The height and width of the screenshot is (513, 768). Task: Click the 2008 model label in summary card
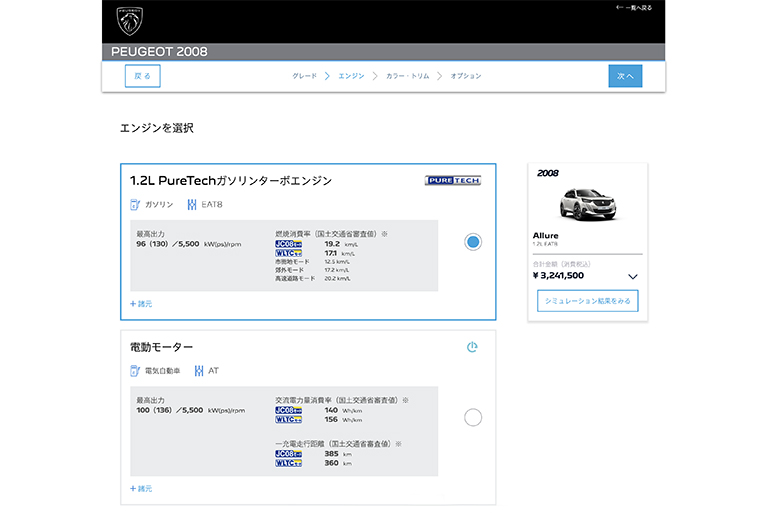click(x=548, y=173)
